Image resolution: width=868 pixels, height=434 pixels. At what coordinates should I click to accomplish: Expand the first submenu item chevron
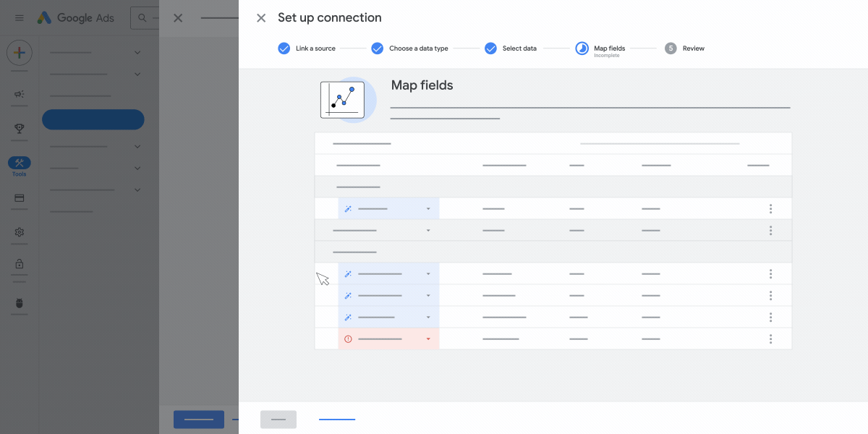tap(137, 52)
